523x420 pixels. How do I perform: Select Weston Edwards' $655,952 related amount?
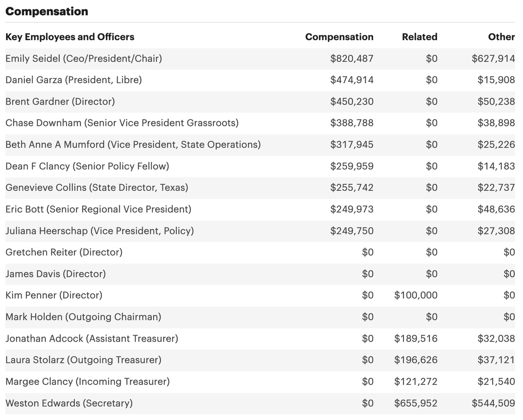(x=416, y=403)
